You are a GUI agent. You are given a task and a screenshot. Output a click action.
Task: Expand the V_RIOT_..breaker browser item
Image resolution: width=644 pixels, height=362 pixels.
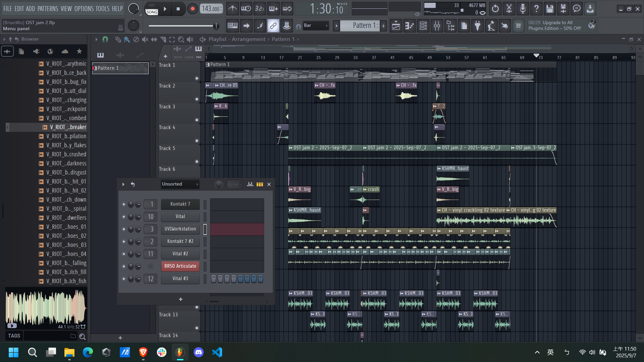pos(7,127)
